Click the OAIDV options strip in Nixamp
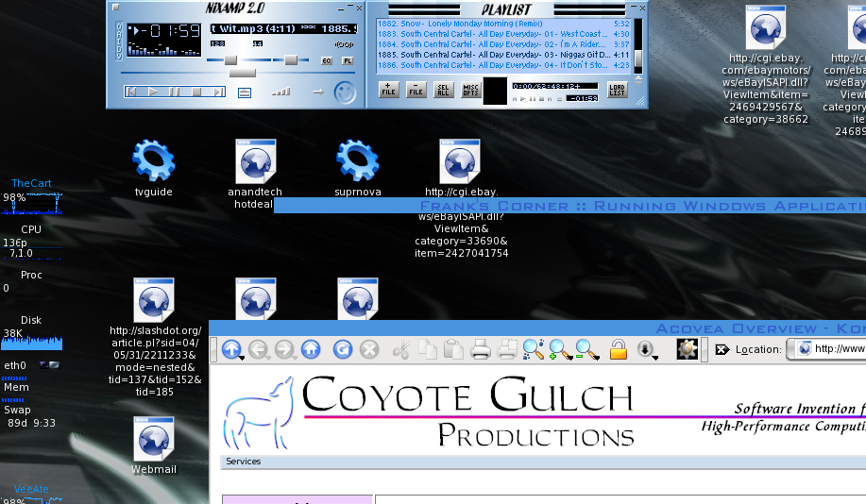 coord(119,41)
